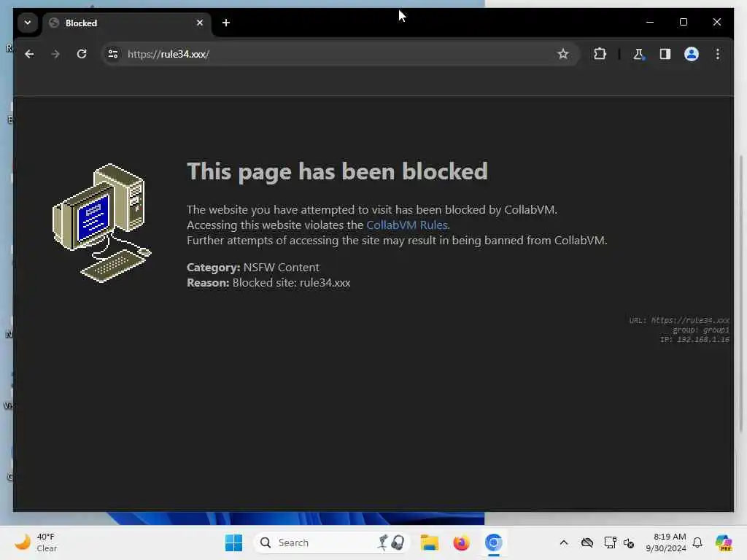Click the forward navigation arrow
747x560 pixels.
[55, 54]
